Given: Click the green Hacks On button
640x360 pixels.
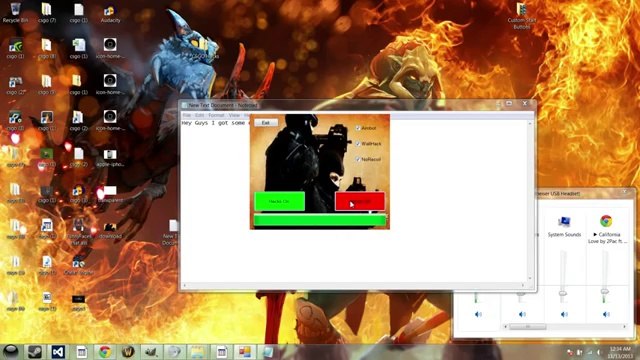Looking at the screenshot, I should 279,201.
